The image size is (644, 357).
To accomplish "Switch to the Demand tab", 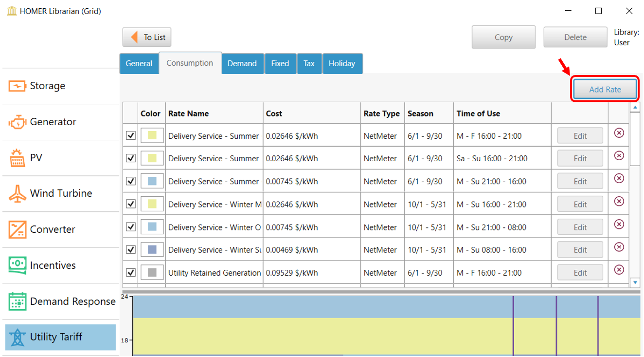I will tap(242, 64).
